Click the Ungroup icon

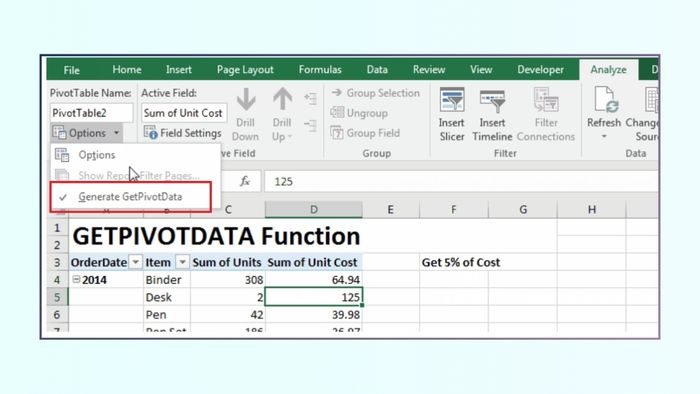[337, 112]
